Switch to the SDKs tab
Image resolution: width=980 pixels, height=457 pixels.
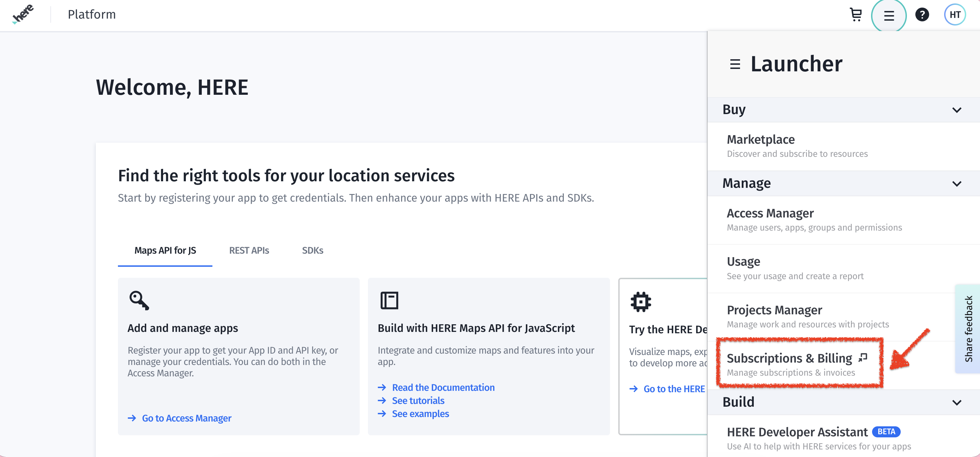(313, 251)
